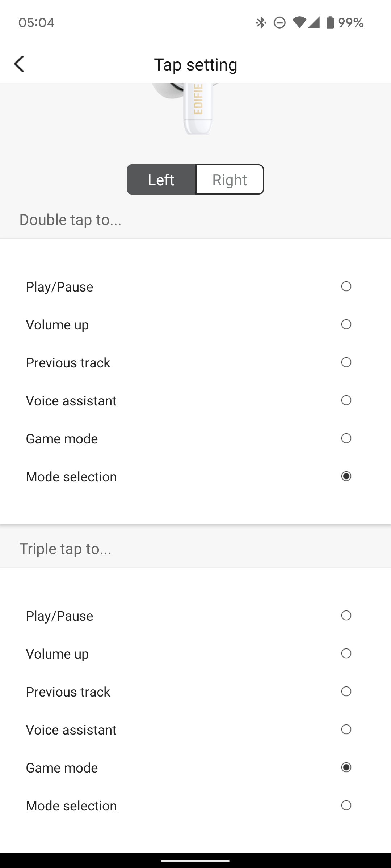The width and height of the screenshot is (391, 868).
Task: Select Previous track under double tap
Action: click(346, 362)
